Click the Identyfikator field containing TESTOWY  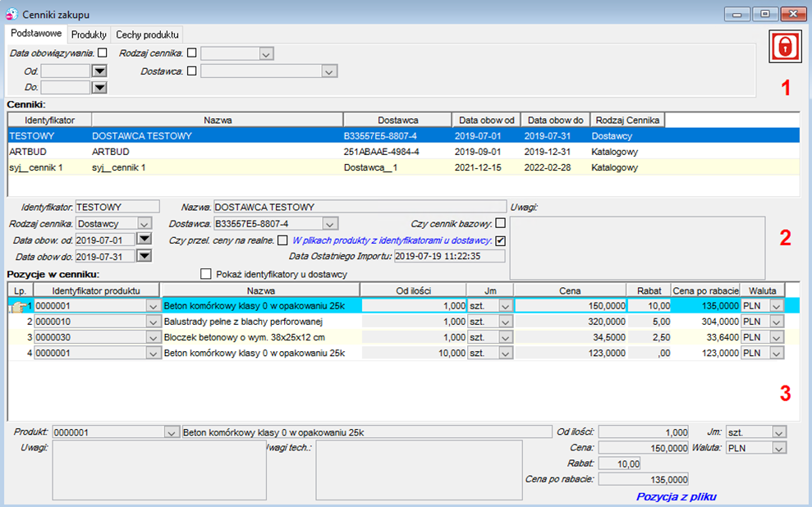coord(117,207)
